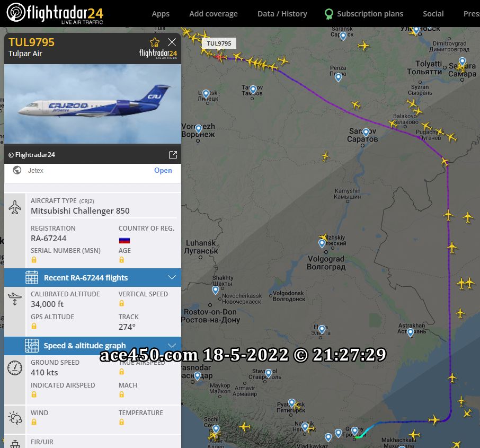The width and height of the screenshot is (480, 448).
Task: Open the Subscription plans menu
Action: click(370, 14)
